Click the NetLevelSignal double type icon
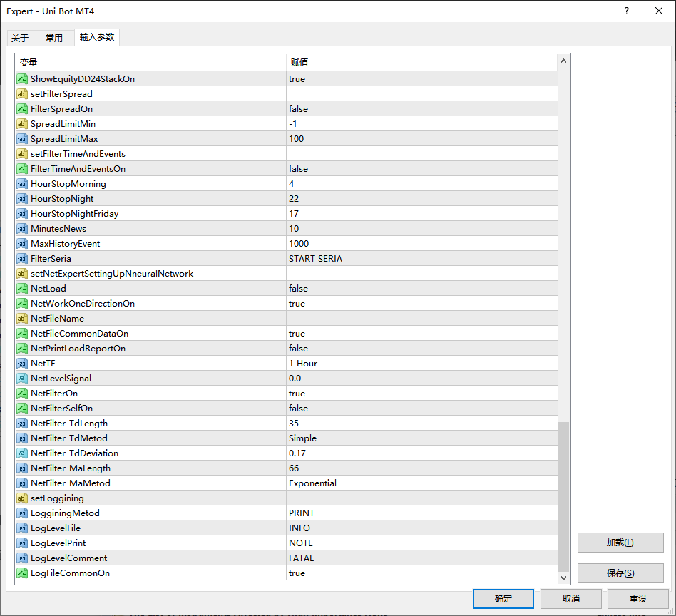This screenshot has height=616, width=676. (x=22, y=379)
